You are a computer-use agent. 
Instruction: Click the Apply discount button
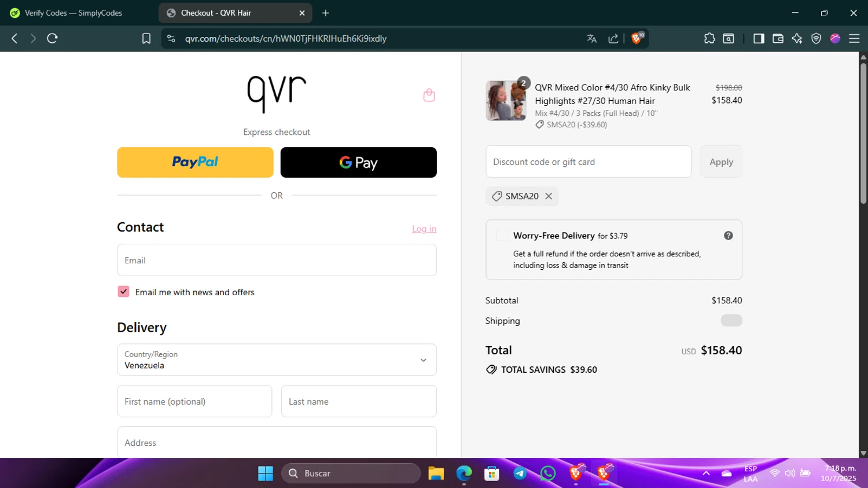pos(721,162)
